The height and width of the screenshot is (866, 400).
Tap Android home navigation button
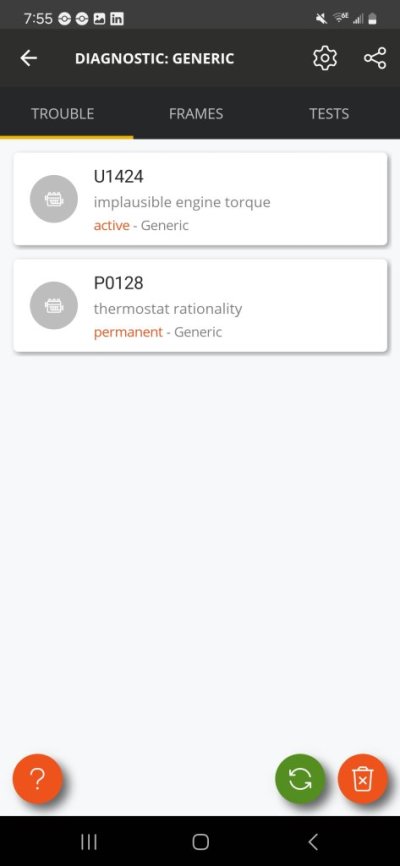pos(200,842)
